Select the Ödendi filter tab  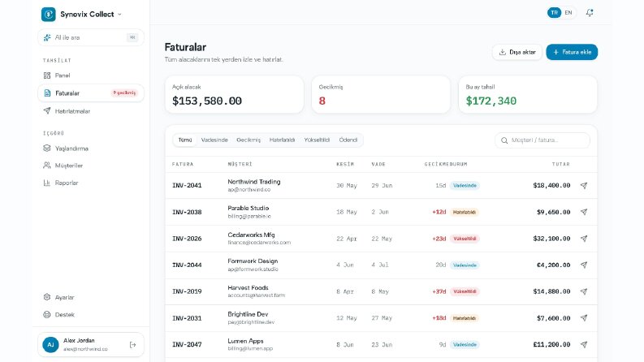348,140
